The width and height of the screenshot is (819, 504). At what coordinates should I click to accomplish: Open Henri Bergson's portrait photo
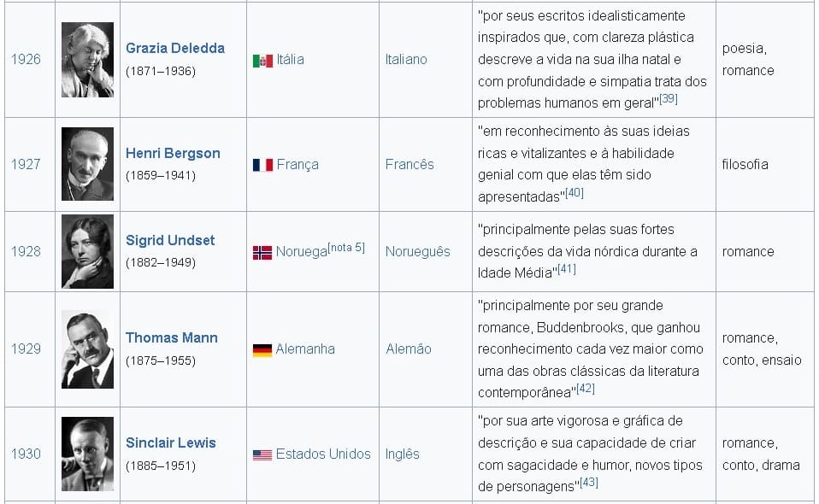pos(87,164)
